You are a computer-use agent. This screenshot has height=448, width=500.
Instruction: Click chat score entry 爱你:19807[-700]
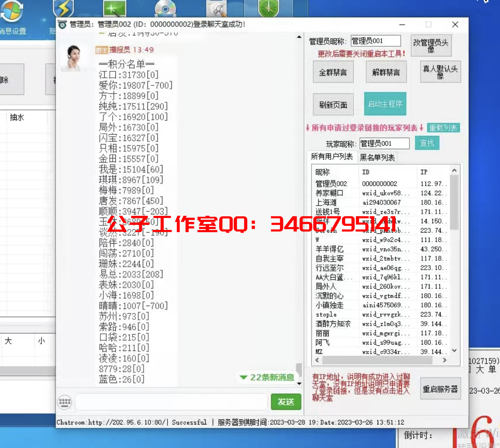tap(135, 85)
